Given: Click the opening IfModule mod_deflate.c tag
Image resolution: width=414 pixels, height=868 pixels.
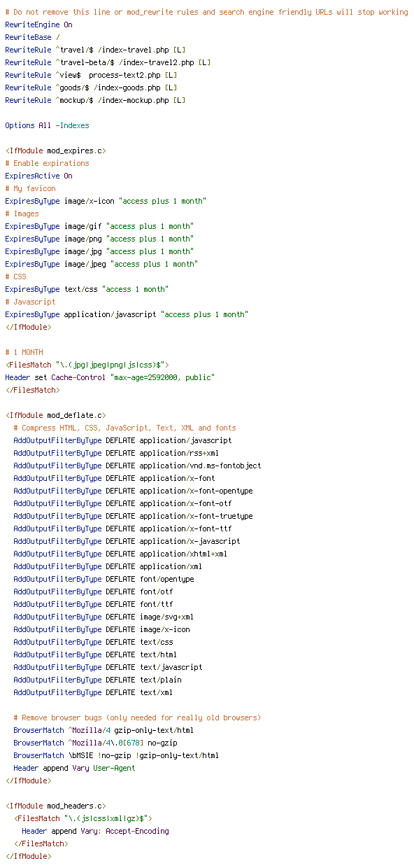Looking at the screenshot, I should [x=55, y=415].
